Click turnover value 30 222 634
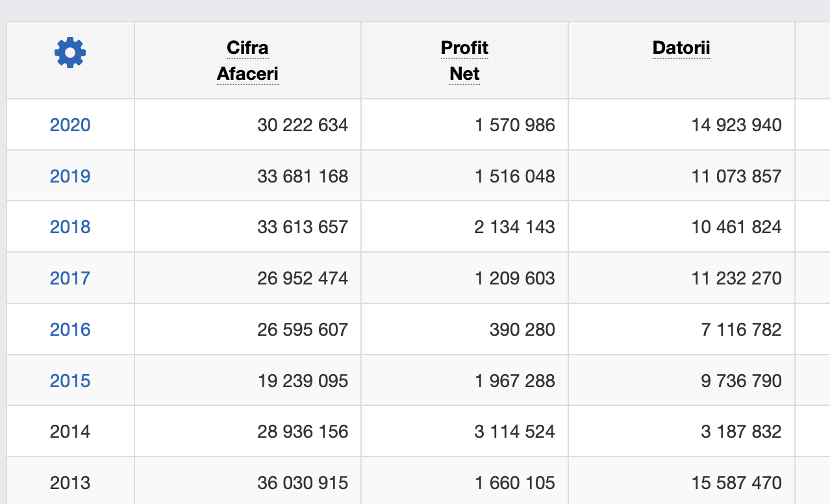The image size is (830, 504). click(x=303, y=125)
